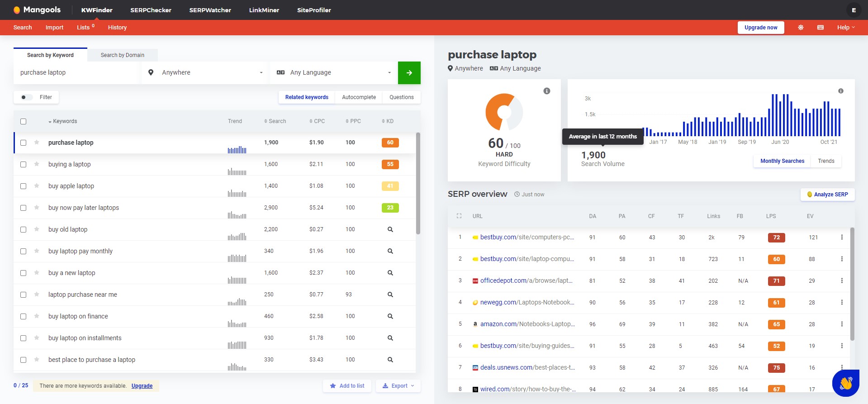The image size is (868, 404).
Task: Sort by CPC column
Action: click(317, 121)
